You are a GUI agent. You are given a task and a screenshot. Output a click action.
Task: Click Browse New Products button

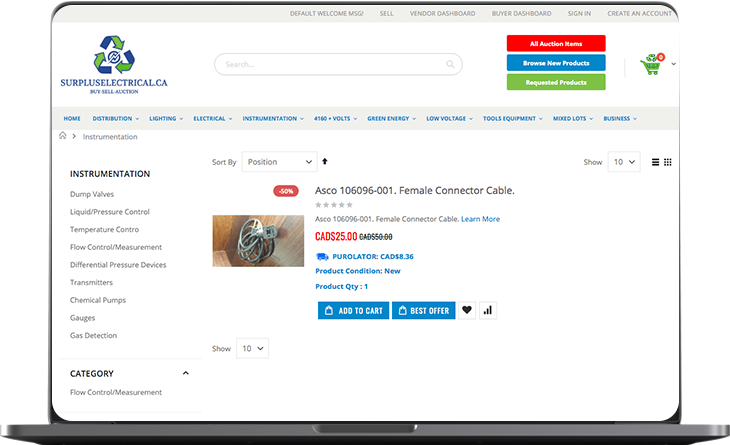[556, 63]
